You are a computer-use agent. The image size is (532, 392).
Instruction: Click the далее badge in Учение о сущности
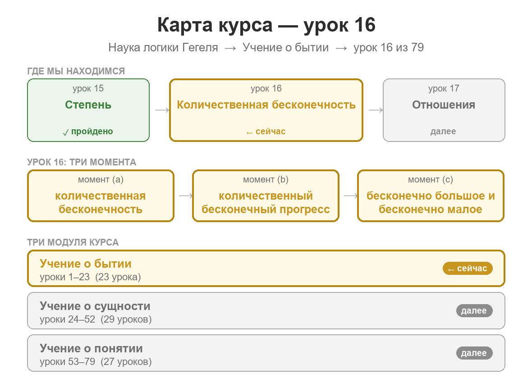click(474, 310)
